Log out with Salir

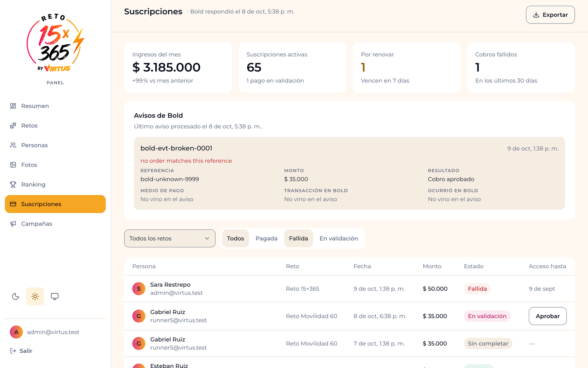(21, 351)
